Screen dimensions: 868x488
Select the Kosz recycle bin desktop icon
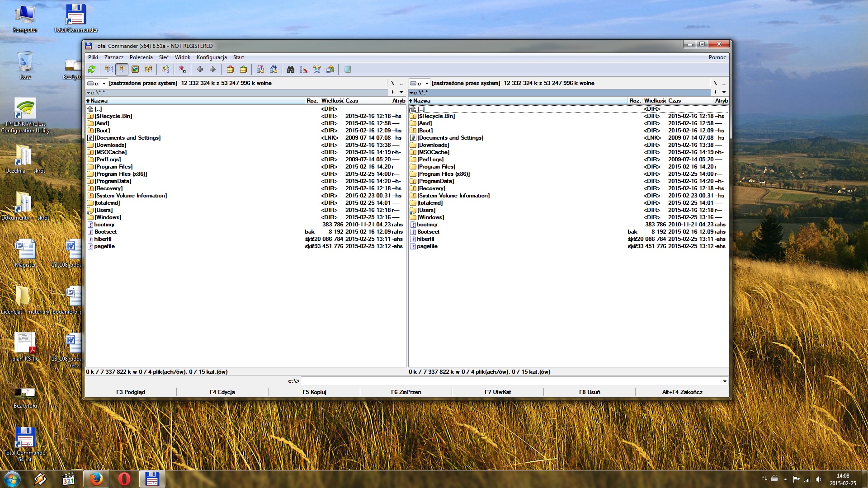25,66
